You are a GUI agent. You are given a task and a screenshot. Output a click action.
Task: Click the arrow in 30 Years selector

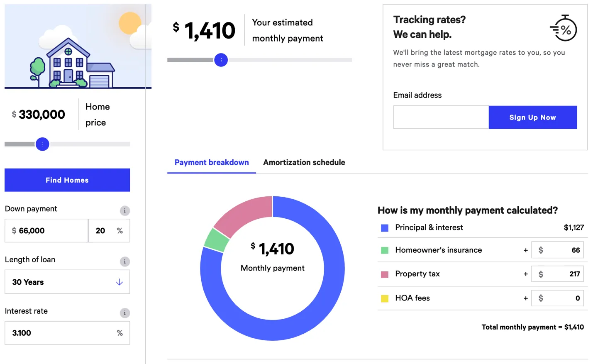coord(119,282)
